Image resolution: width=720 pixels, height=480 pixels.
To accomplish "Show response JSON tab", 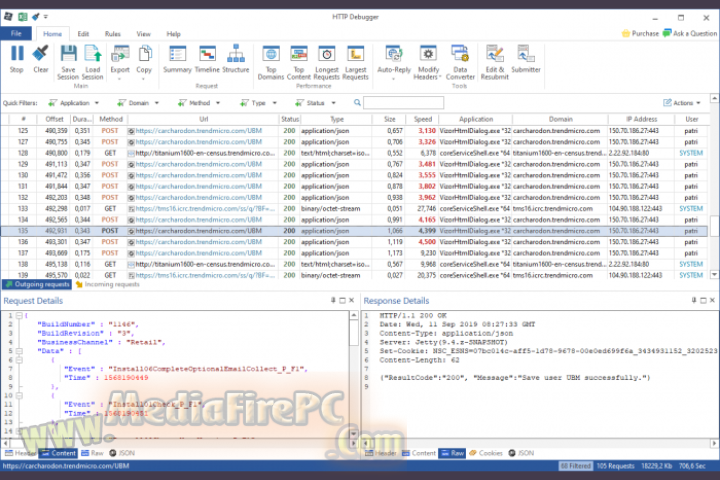I will [522, 453].
